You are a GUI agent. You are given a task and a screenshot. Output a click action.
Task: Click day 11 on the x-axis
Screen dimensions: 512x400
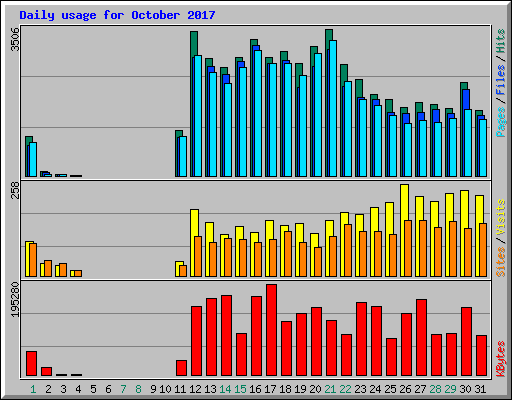tap(180, 389)
